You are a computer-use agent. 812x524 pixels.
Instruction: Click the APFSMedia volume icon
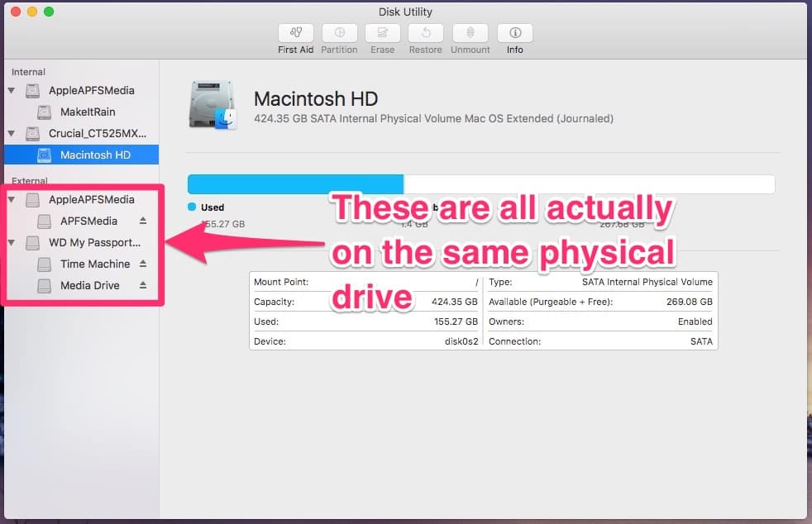coord(45,222)
